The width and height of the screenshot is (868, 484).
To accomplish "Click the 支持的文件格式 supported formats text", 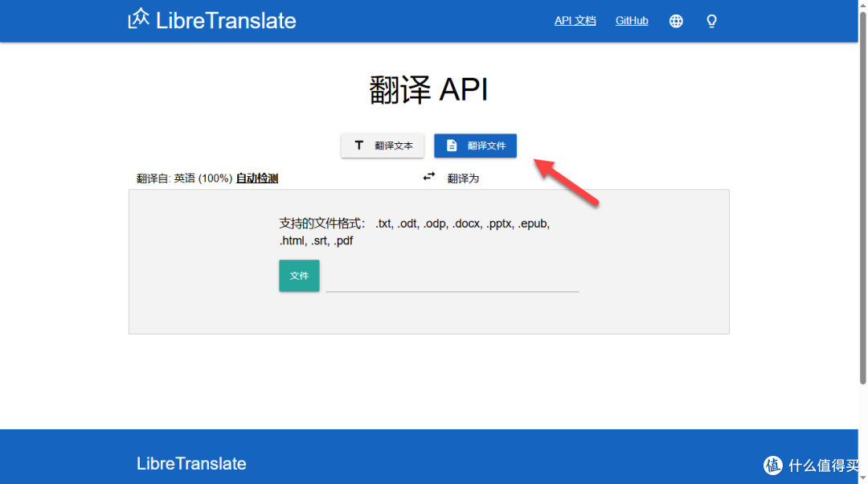I will point(414,232).
